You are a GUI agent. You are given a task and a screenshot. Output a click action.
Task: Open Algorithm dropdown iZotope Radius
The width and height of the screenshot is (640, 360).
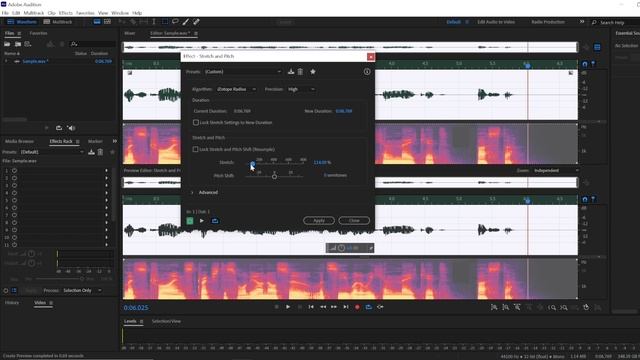[x=236, y=89]
